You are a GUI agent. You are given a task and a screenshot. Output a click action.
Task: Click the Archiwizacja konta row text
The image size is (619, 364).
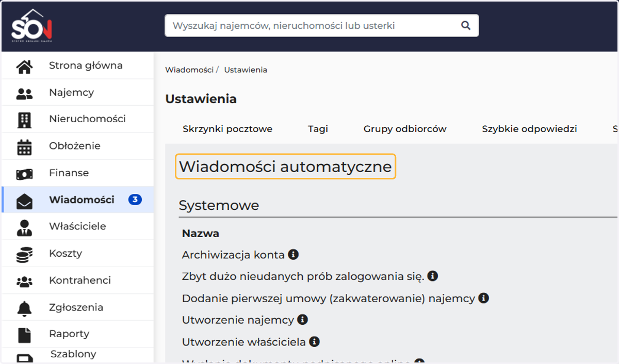point(233,255)
